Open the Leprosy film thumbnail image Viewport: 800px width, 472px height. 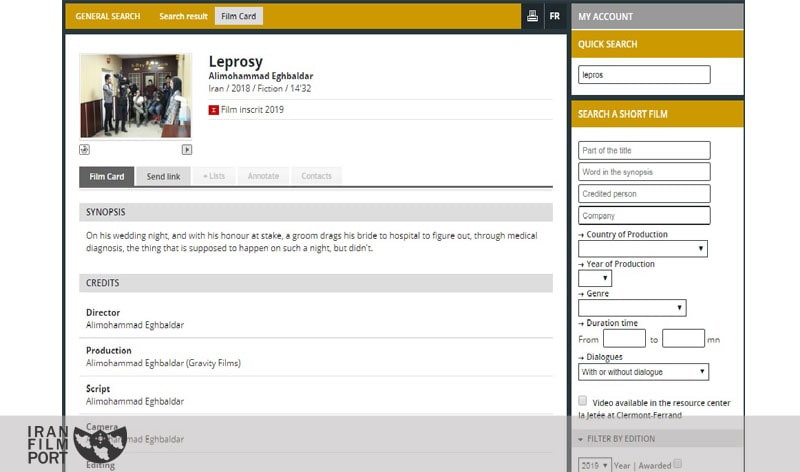[135, 96]
